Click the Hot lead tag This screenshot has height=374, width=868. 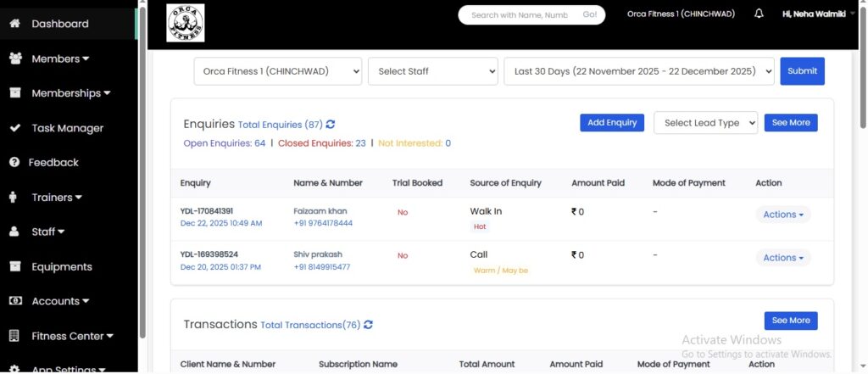[x=480, y=226]
